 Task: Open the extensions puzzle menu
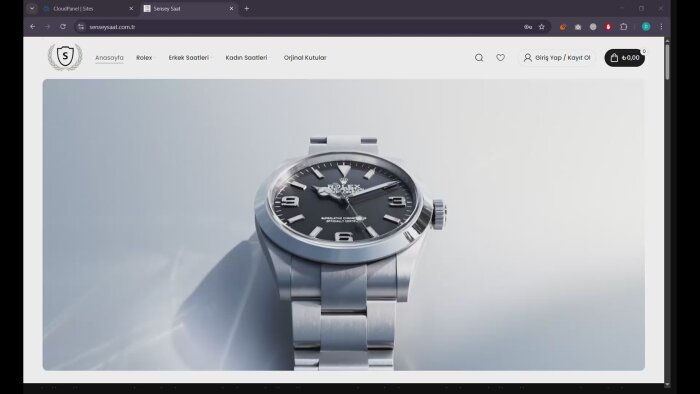pos(624,27)
